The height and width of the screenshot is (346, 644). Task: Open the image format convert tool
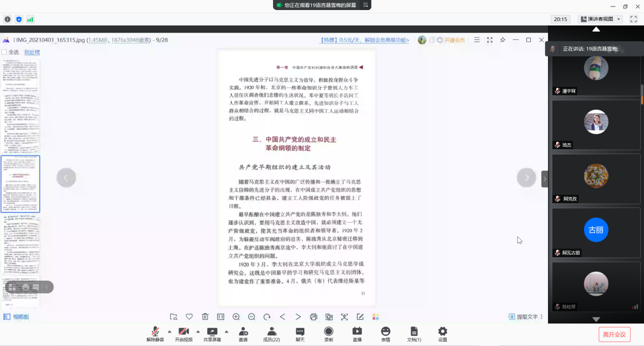(x=329, y=317)
